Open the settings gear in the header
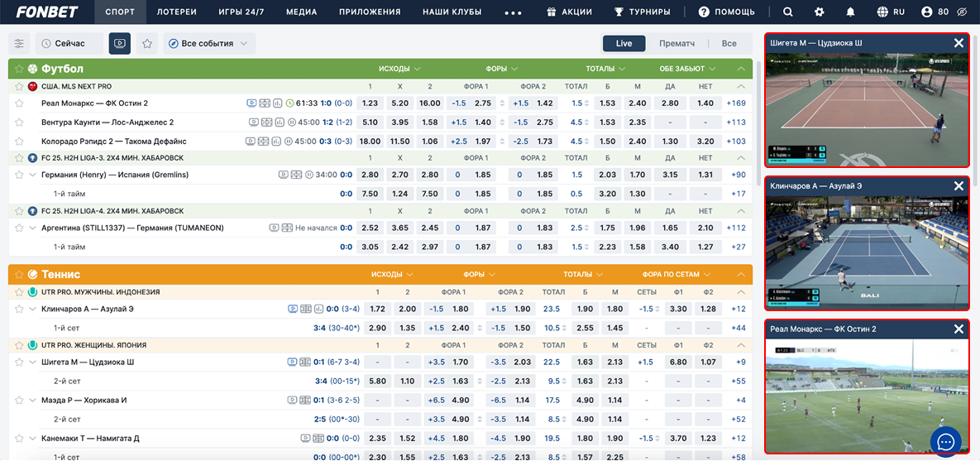 pyautogui.click(x=819, y=12)
